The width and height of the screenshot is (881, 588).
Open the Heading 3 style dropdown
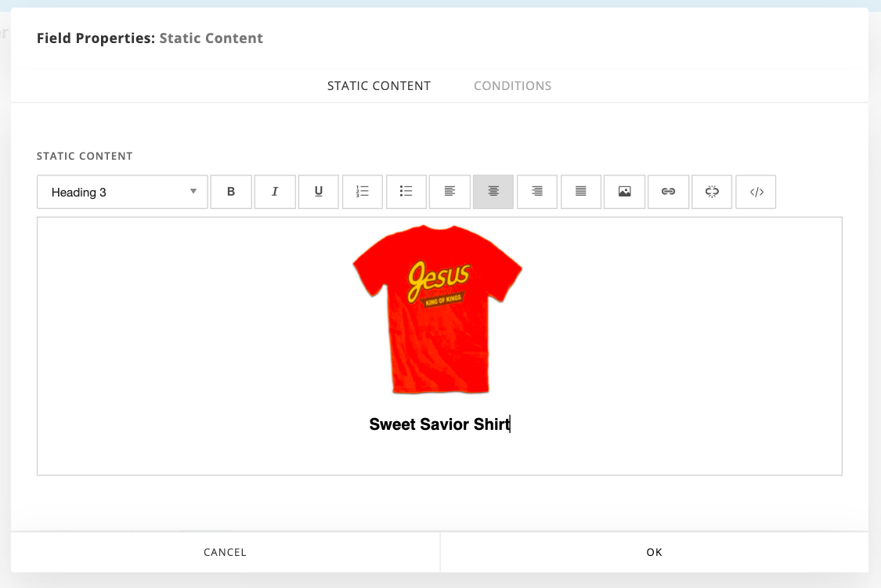122,192
